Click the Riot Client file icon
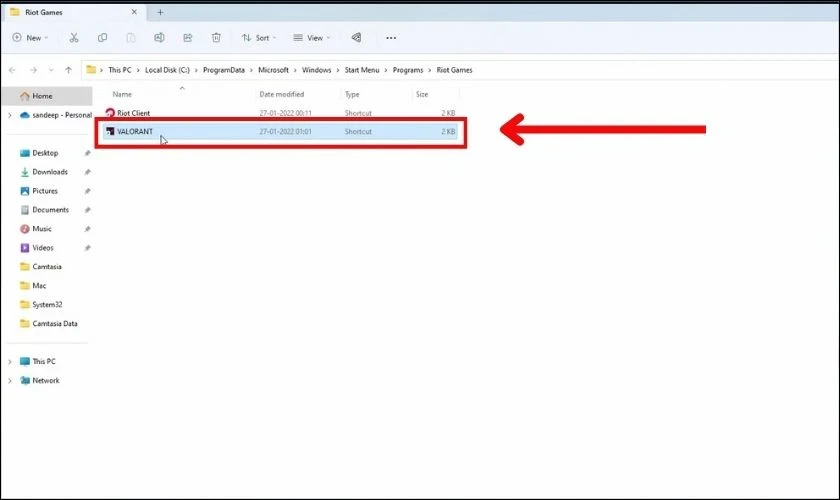Screen dimensions: 840x500 [110, 113]
